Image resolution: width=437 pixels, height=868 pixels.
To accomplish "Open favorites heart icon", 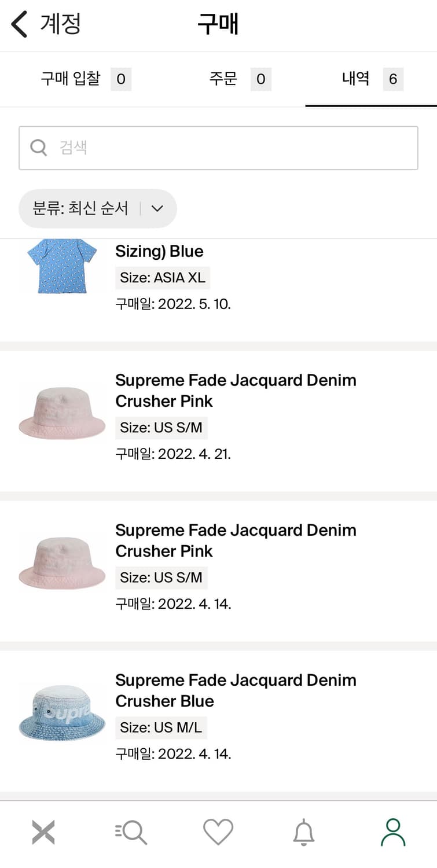I will click(218, 833).
